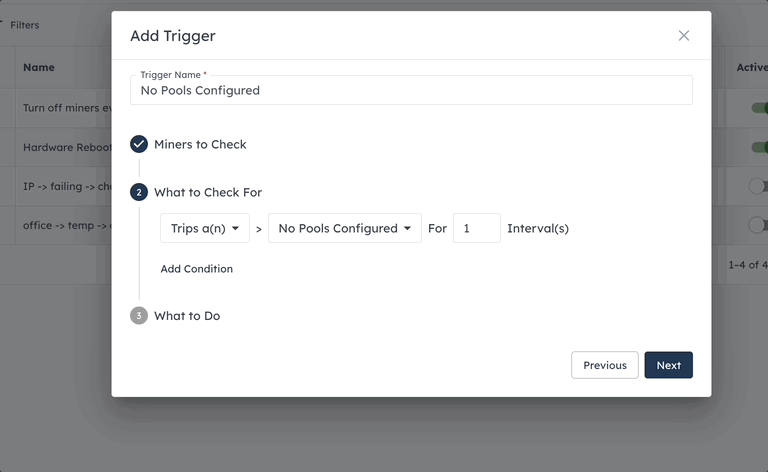Select the What to Check For step heading

tap(208, 192)
